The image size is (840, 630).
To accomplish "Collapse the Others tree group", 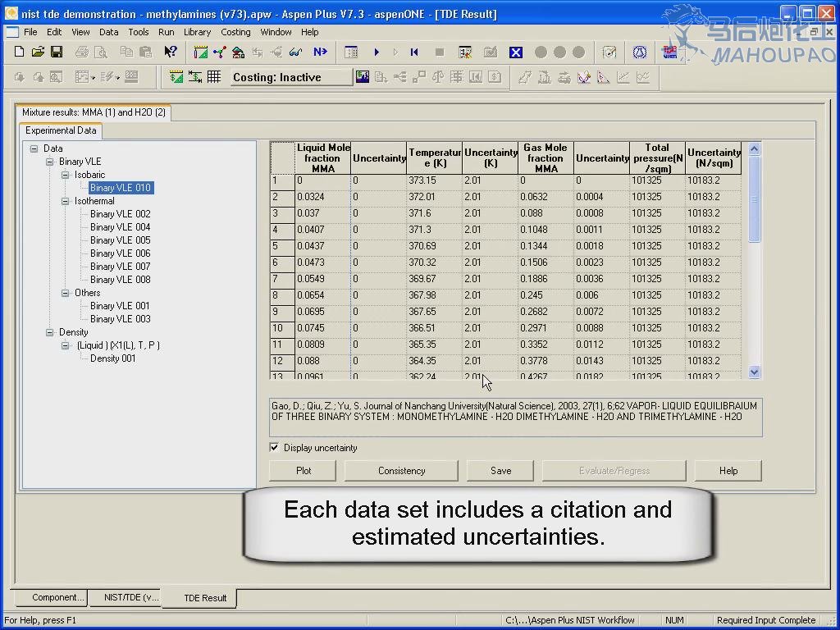I will (66, 293).
